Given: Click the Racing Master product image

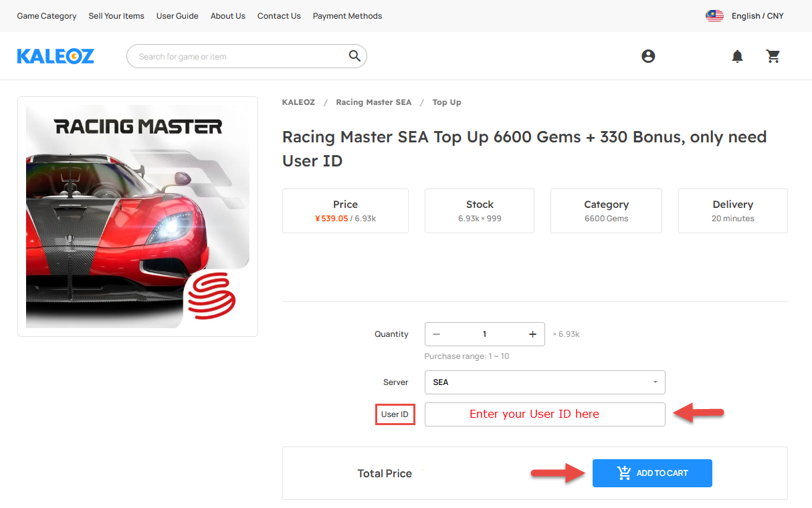Looking at the screenshot, I should [138, 217].
